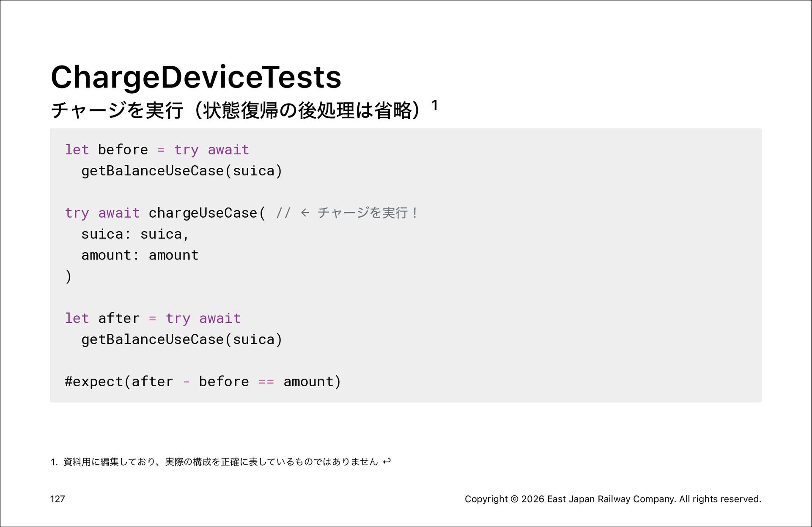Click the 'let after' declaration

coord(102,318)
